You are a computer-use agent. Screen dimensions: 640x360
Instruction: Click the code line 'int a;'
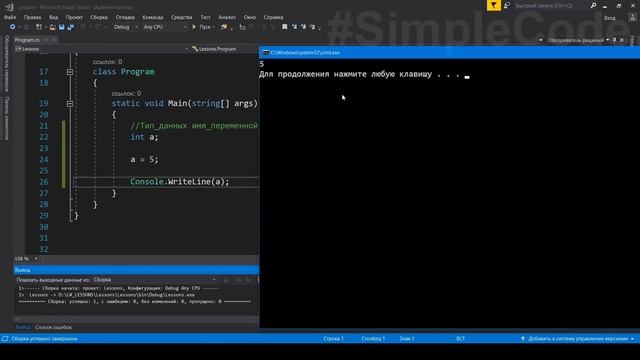pyautogui.click(x=144, y=137)
